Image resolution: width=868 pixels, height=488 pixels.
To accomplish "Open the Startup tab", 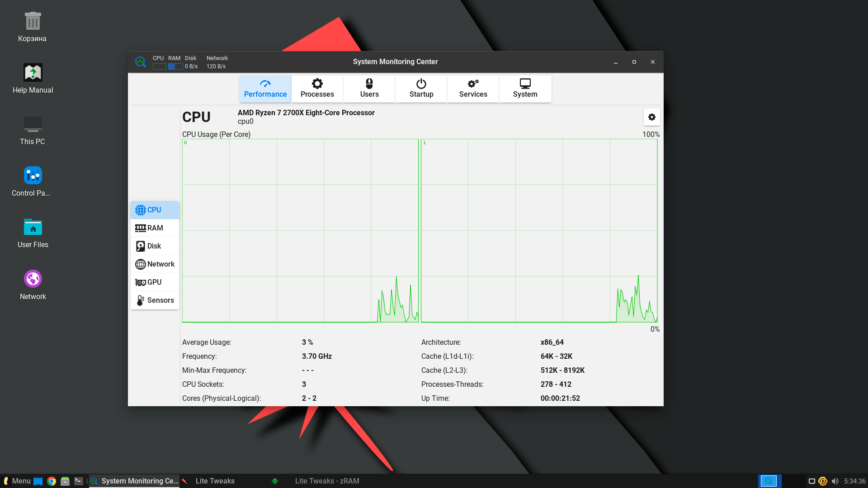I will coord(421,89).
